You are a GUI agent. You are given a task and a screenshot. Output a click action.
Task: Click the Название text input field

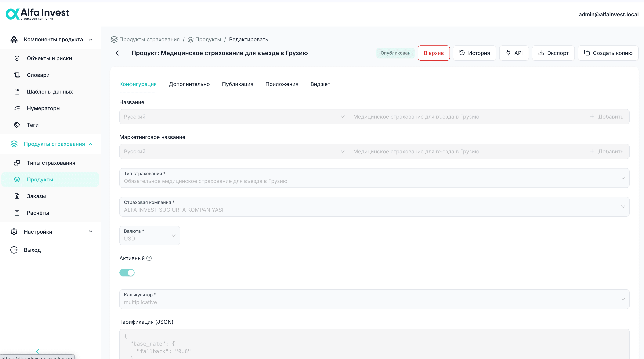pyautogui.click(x=466, y=117)
